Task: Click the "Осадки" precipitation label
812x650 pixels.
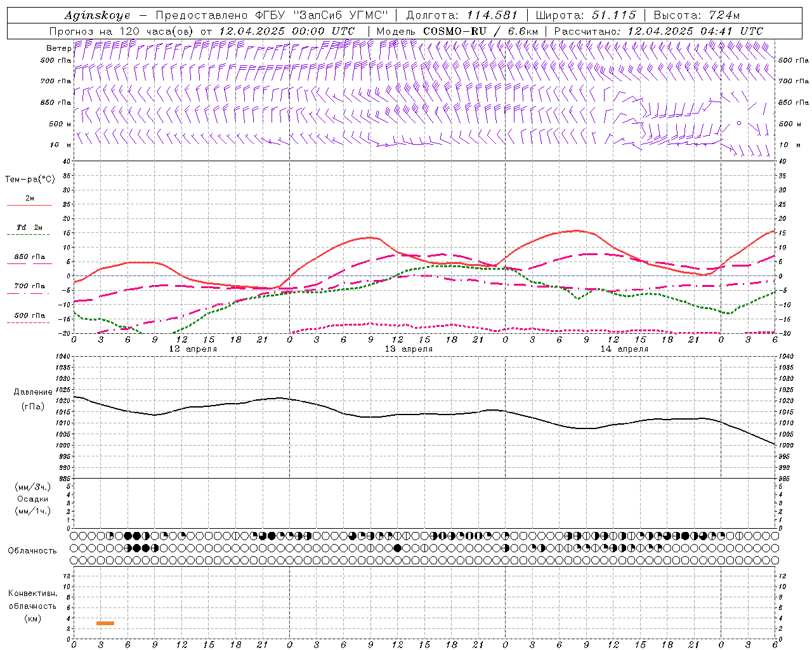Action: (33, 499)
